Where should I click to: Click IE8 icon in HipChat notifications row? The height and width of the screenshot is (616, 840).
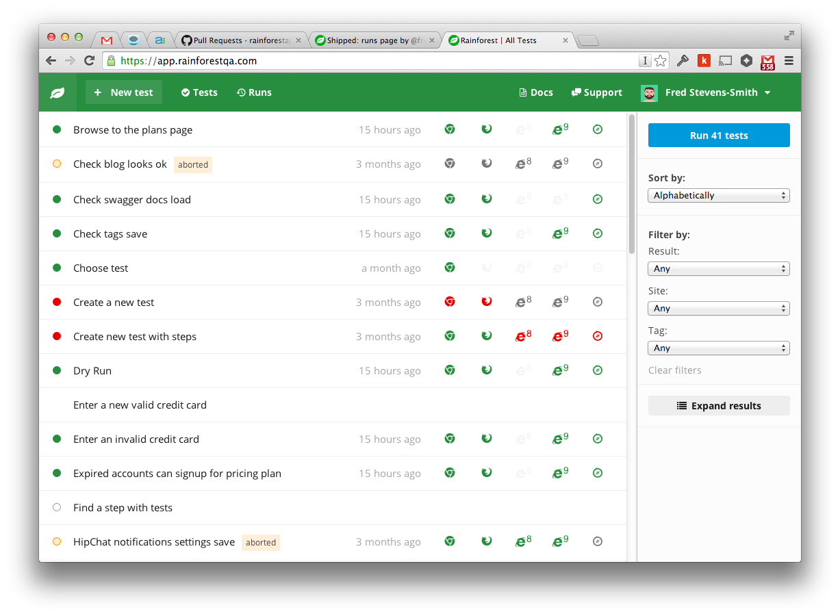tap(524, 541)
